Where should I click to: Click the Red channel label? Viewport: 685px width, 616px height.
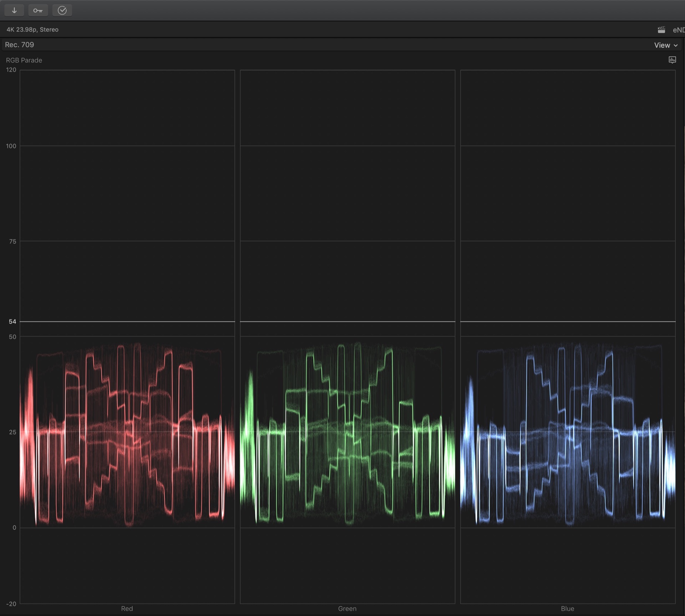[127, 609]
